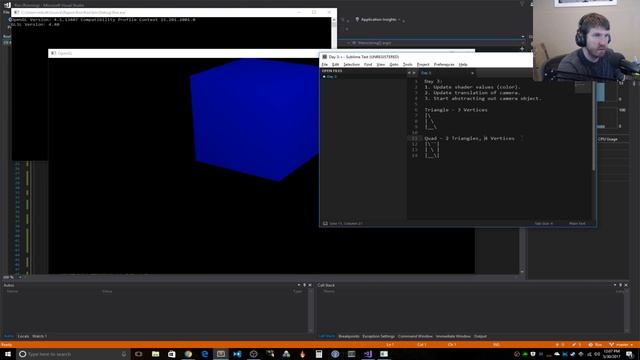Viewport: 640px width, 360px height.
Task: Open master branch selector in status bar
Action: tap(622, 345)
